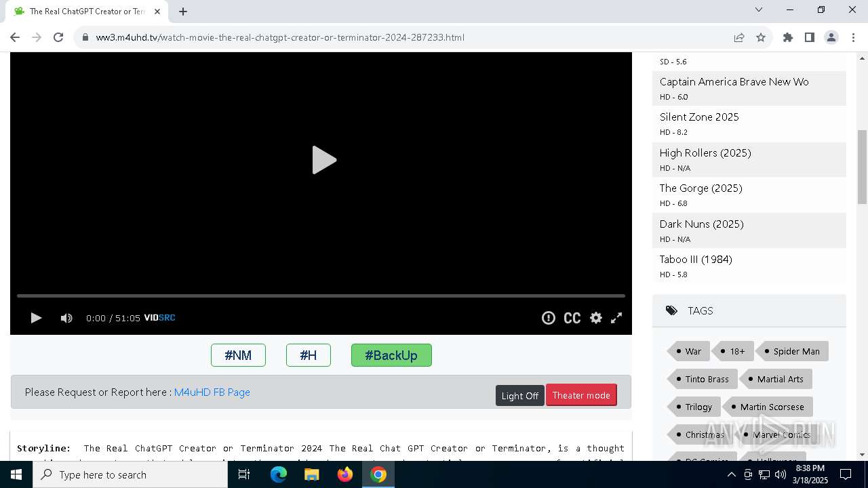Start the video with the center play icon
Screen dimensions: 868x488
click(x=324, y=160)
